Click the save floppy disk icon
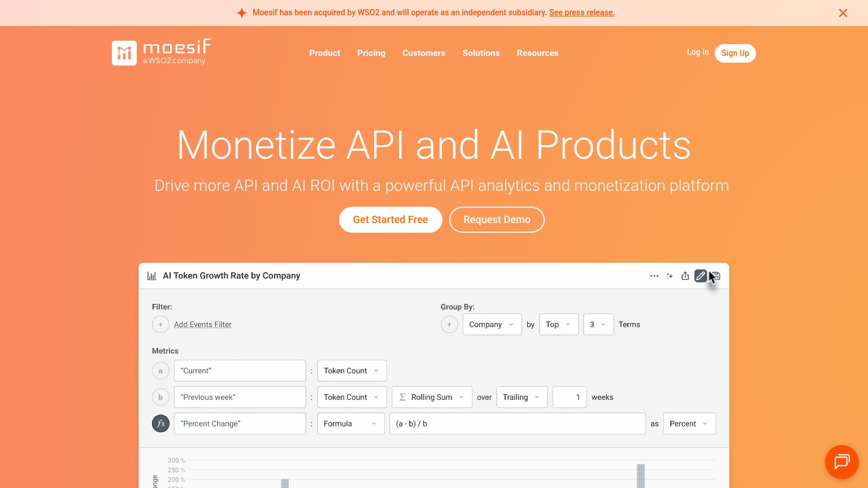The image size is (868, 488). [716, 276]
